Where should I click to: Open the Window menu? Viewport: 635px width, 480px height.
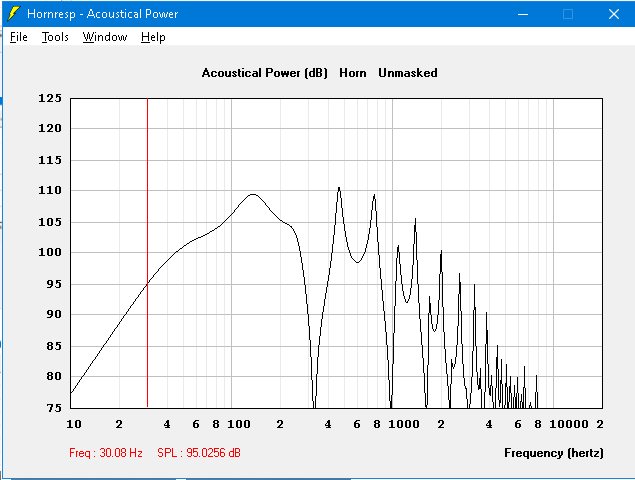[105, 37]
